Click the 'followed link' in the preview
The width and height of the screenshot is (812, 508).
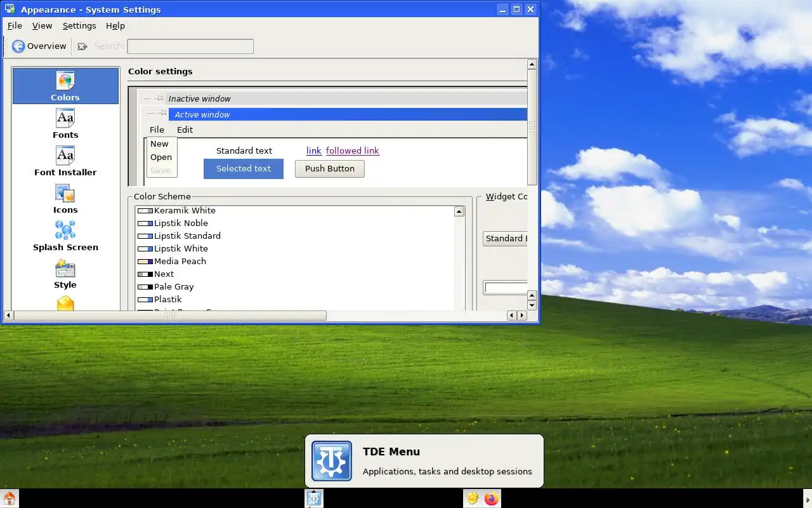[x=353, y=150]
